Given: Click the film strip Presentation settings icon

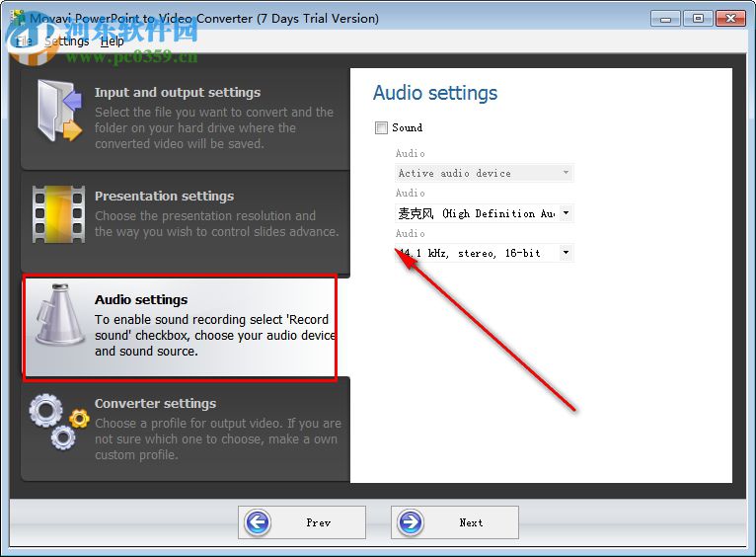Looking at the screenshot, I should 59,214.
